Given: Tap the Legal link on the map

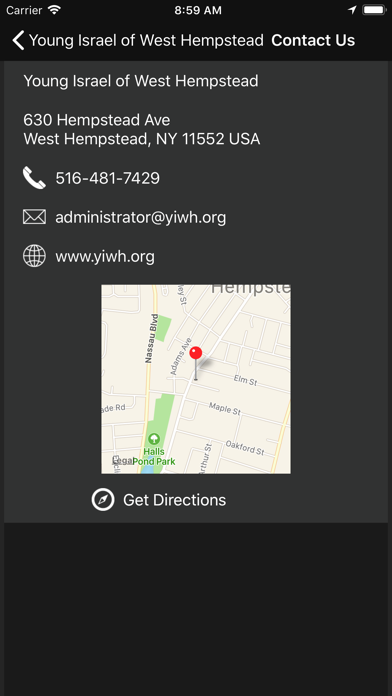Looking at the screenshot, I should coord(123,461).
